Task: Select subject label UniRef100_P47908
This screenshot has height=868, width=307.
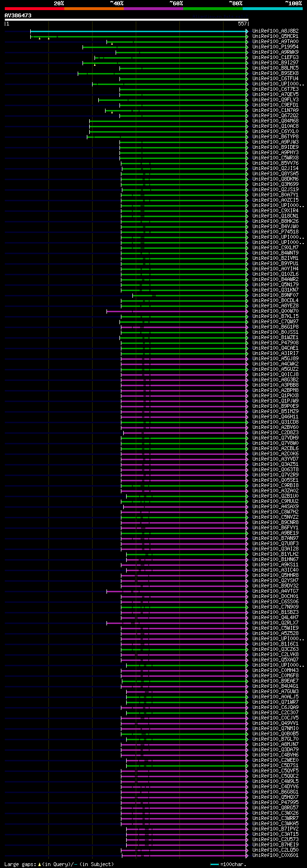Action: click(275, 343)
